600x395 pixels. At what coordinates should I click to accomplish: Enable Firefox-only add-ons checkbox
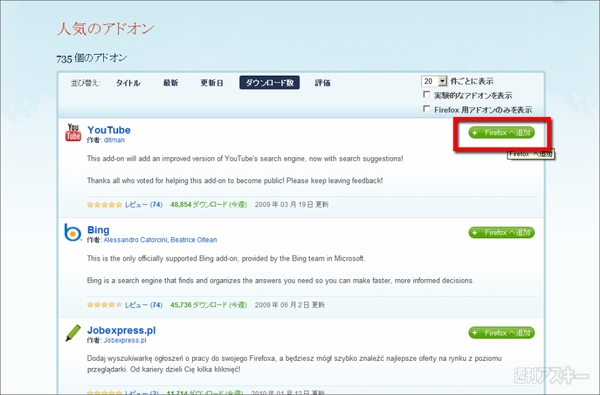[x=426, y=109]
